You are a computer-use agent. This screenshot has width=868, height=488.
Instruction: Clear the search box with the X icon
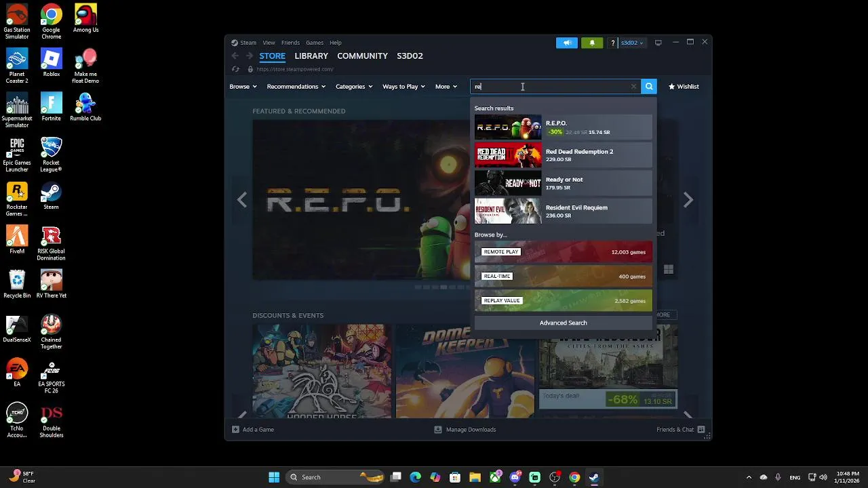point(633,87)
